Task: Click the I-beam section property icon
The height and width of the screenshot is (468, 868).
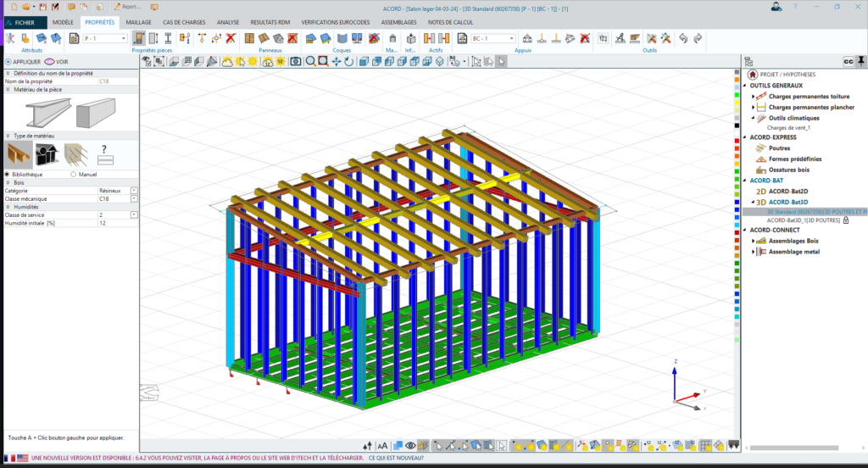Action: tap(168, 38)
